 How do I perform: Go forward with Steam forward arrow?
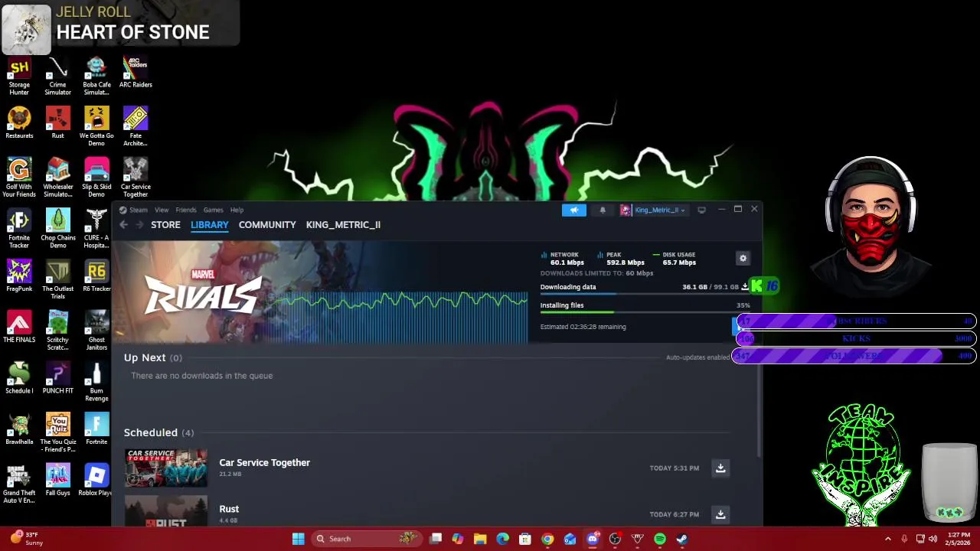click(139, 225)
